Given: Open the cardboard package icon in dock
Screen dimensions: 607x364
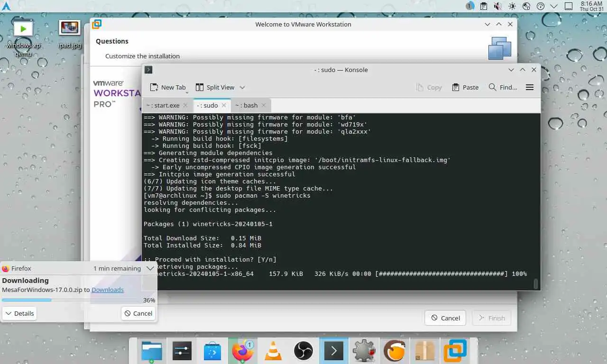Looking at the screenshot, I should tap(425, 351).
